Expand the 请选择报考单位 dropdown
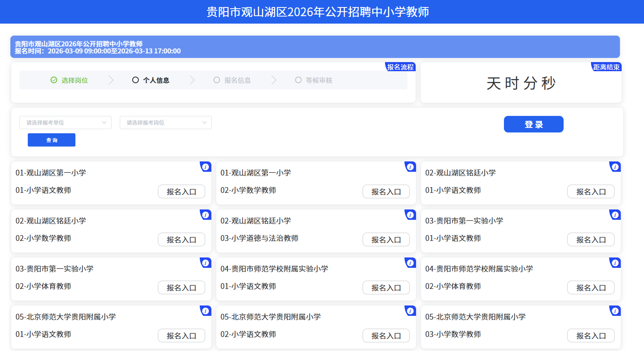Screen dimensions: 644x356 (65, 123)
